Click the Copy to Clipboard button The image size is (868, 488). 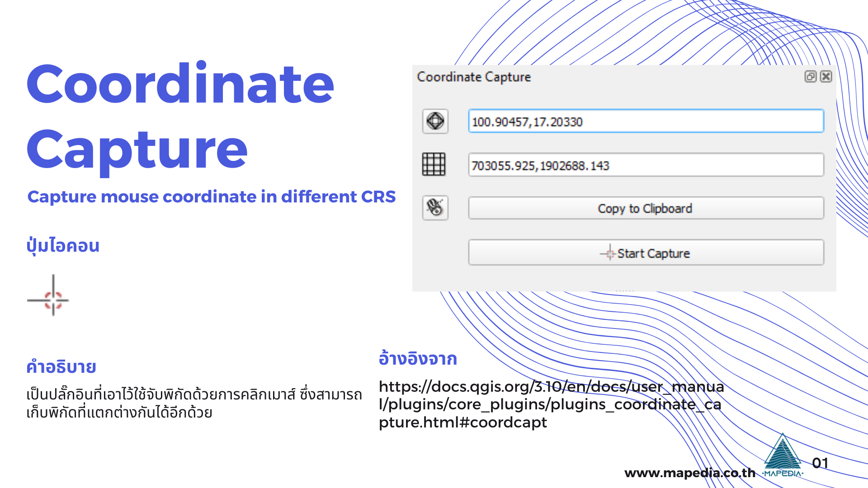pyautogui.click(x=646, y=208)
